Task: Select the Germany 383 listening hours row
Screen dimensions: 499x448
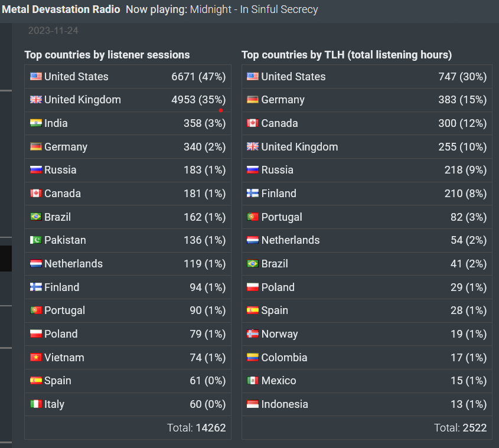Action: tap(367, 100)
